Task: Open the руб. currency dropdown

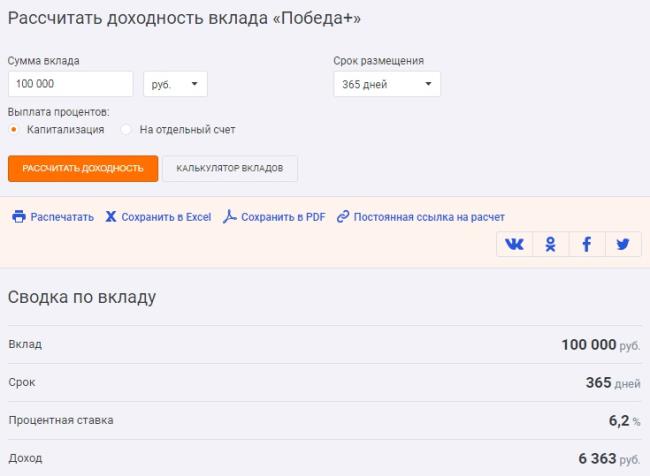Action: tap(175, 84)
